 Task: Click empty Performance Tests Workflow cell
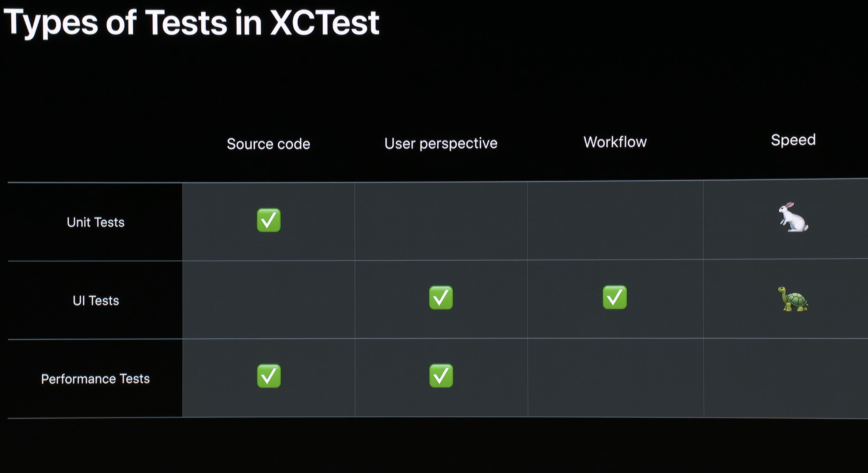click(x=616, y=378)
